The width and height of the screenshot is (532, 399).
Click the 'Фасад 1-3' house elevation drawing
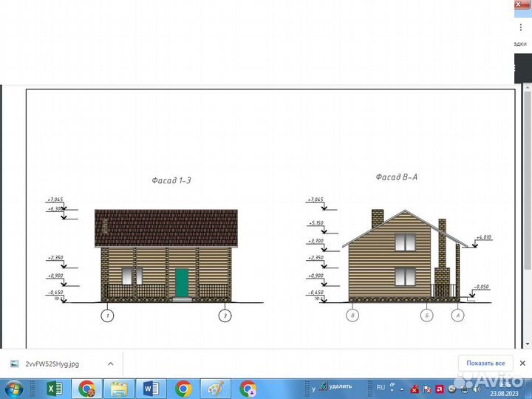(166, 255)
